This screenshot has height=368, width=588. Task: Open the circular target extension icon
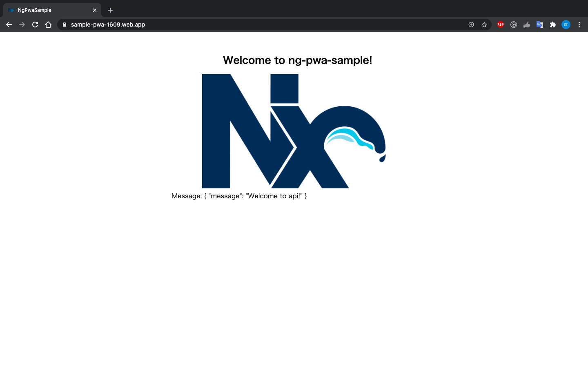pyautogui.click(x=514, y=25)
